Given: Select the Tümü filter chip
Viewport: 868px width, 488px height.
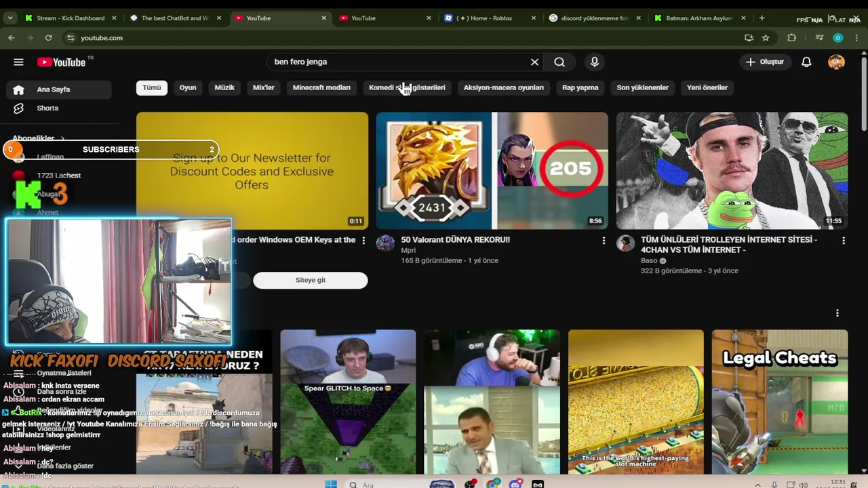Looking at the screenshot, I should (152, 87).
